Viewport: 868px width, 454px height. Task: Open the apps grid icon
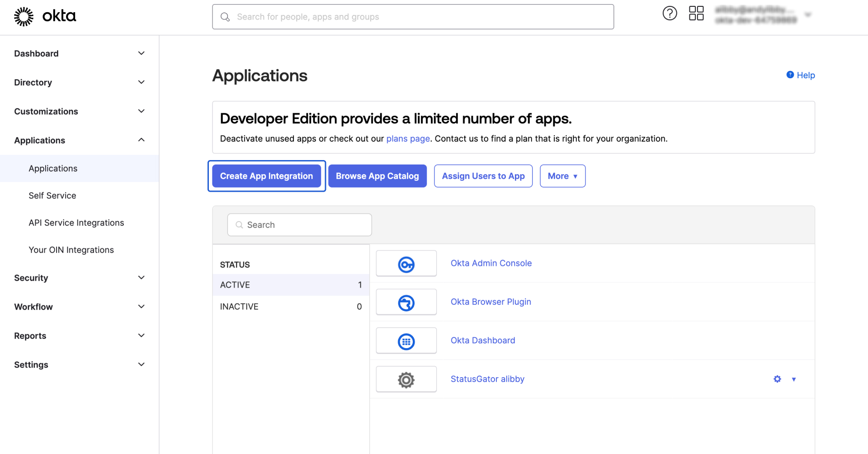(x=696, y=14)
